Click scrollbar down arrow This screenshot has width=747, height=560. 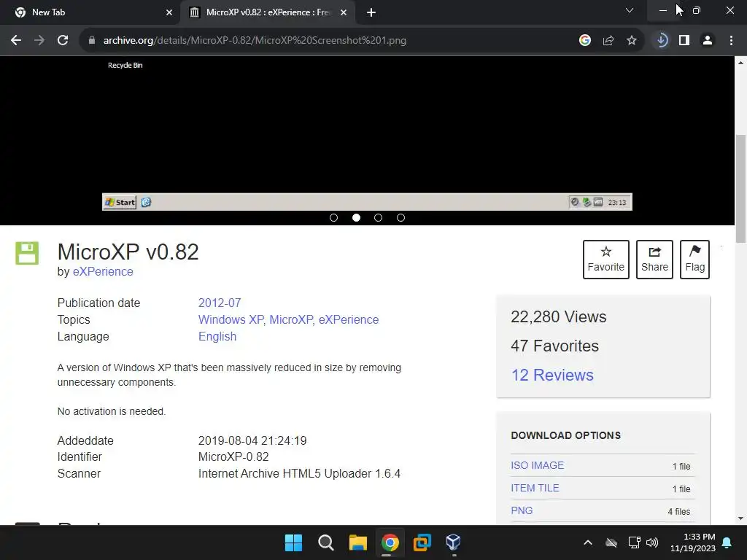point(741,518)
